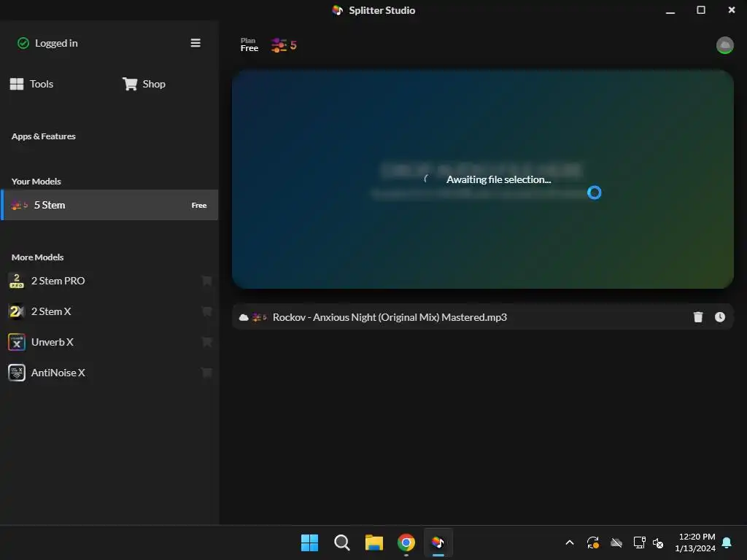Open the user account avatar
This screenshot has height=560, width=747.
pyautogui.click(x=724, y=45)
